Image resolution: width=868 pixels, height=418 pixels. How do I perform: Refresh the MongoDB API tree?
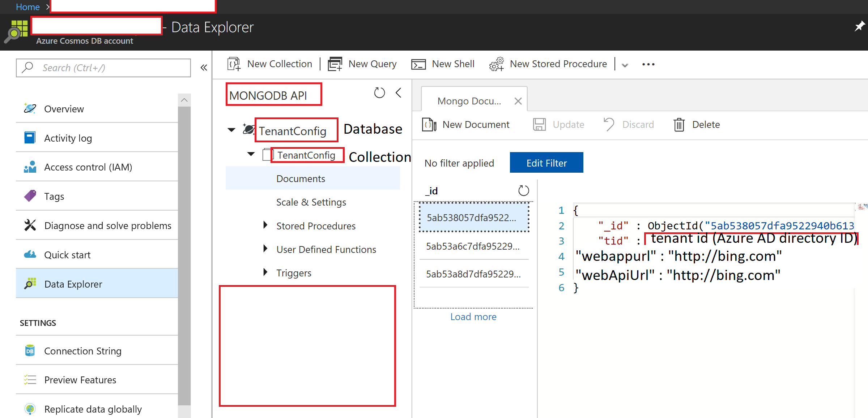[379, 93]
